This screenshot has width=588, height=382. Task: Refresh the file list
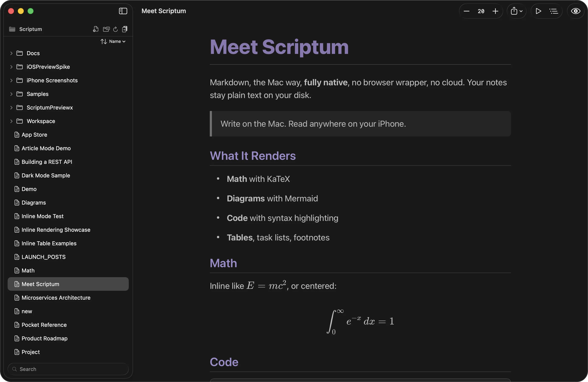click(x=115, y=29)
